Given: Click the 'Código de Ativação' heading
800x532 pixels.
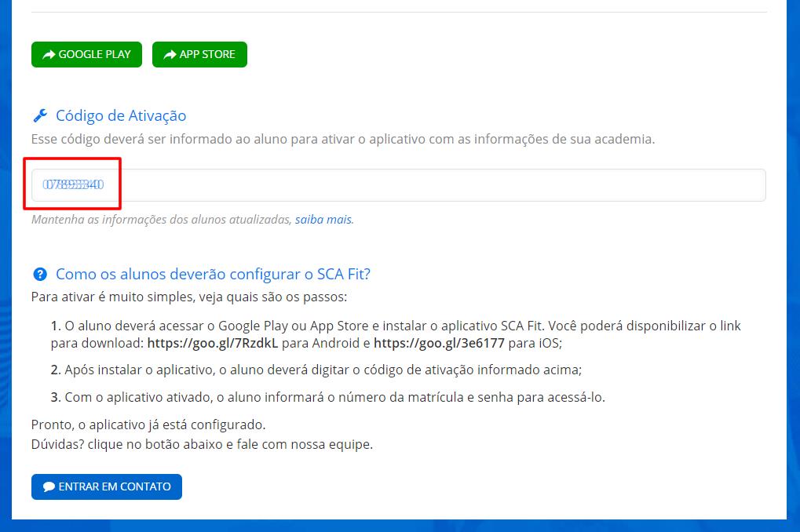Looking at the screenshot, I should (121, 116).
